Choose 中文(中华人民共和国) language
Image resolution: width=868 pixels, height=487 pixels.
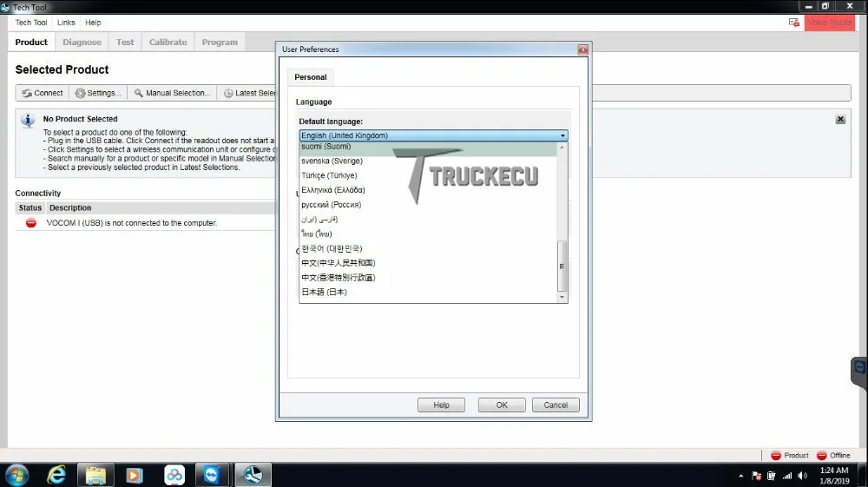pyautogui.click(x=428, y=263)
